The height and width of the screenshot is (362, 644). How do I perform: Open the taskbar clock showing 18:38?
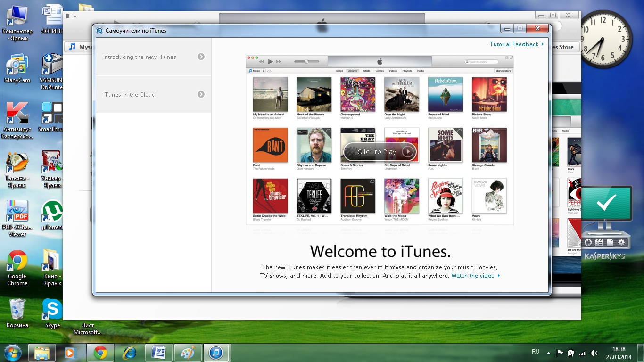click(x=619, y=353)
